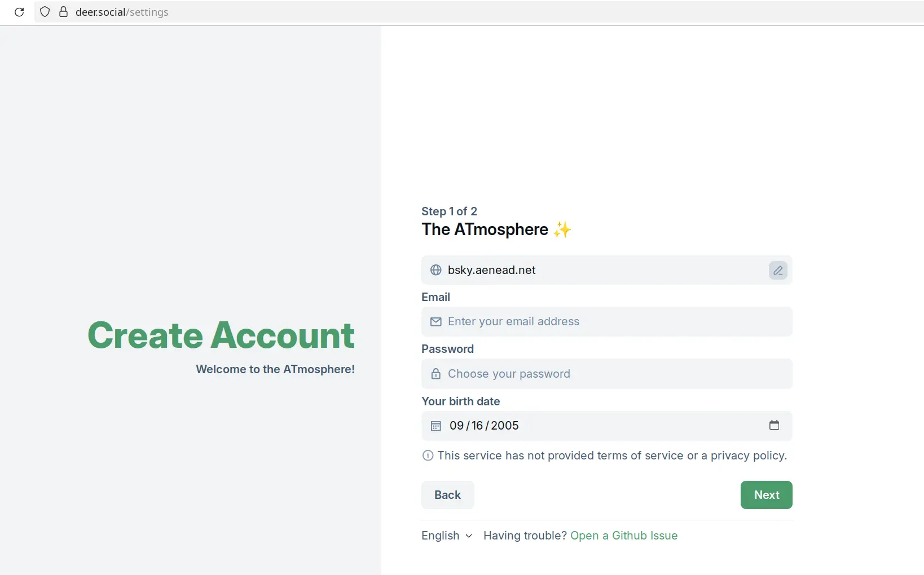924x575 pixels.
Task: Click the globe icon beside bsky.aenead.net
Action: (x=436, y=270)
